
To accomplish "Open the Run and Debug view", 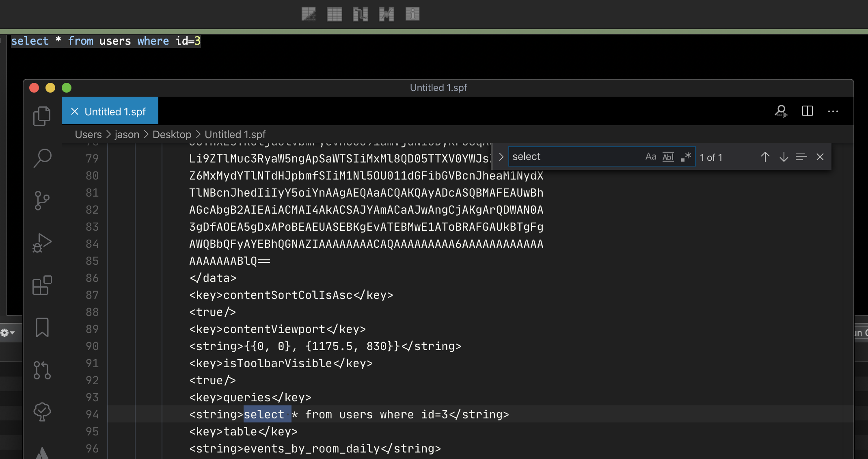I will click(42, 242).
